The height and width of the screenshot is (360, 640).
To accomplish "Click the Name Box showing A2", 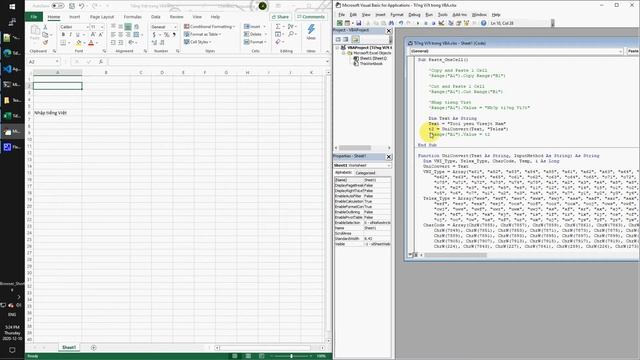I will 42,62.
